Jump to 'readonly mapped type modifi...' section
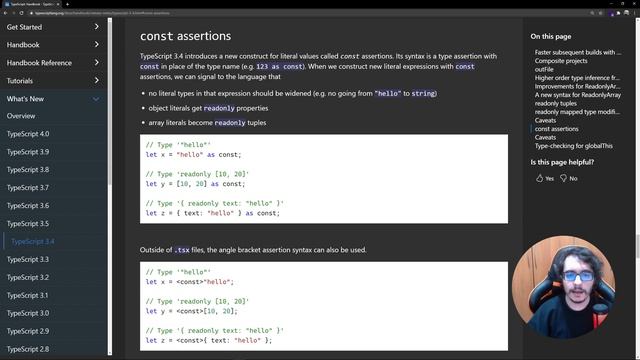 click(x=577, y=112)
